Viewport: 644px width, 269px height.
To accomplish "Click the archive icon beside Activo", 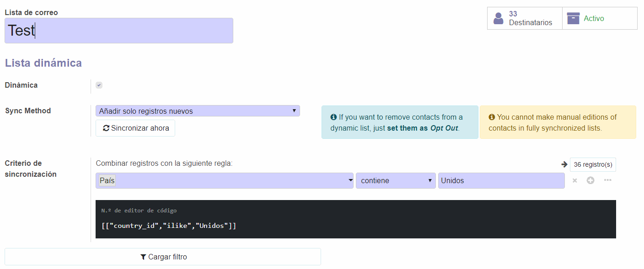I will (573, 18).
